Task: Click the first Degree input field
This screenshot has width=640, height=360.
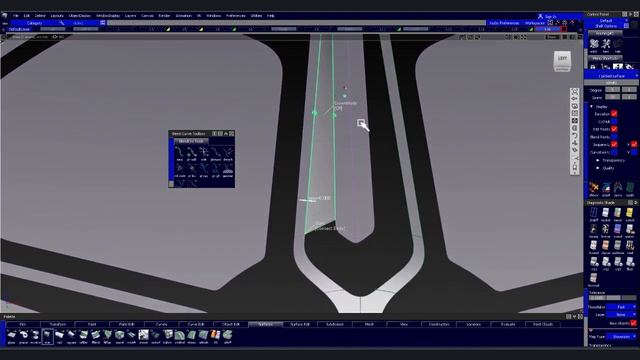Action: pos(612,90)
